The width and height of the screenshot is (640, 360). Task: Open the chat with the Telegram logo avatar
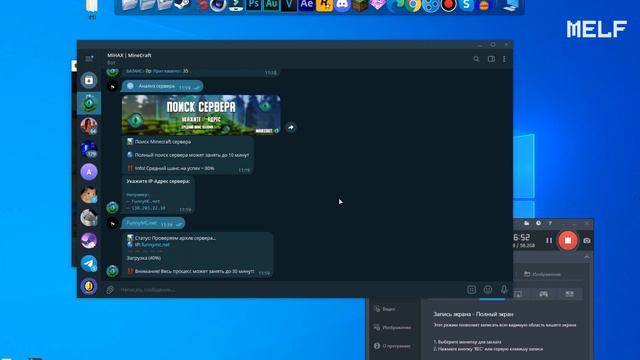tap(89, 263)
